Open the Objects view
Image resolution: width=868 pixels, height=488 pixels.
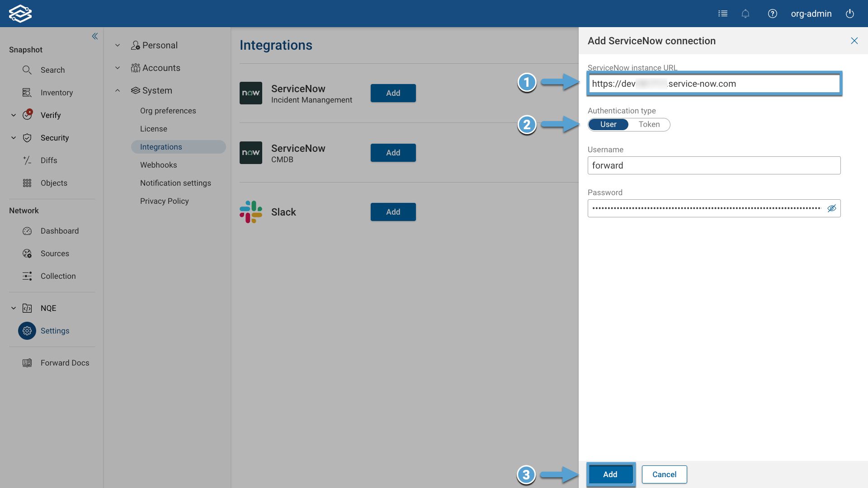coord(54,183)
